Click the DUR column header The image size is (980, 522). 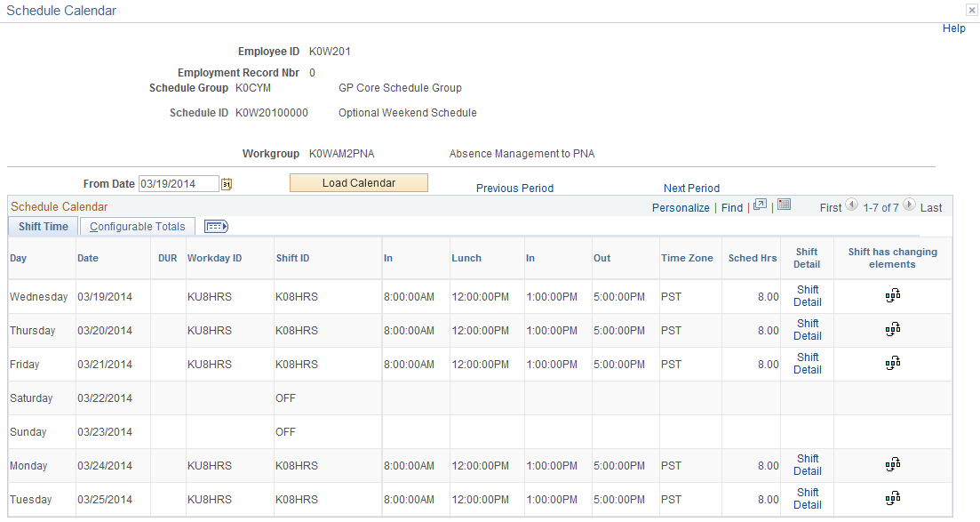(x=168, y=258)
